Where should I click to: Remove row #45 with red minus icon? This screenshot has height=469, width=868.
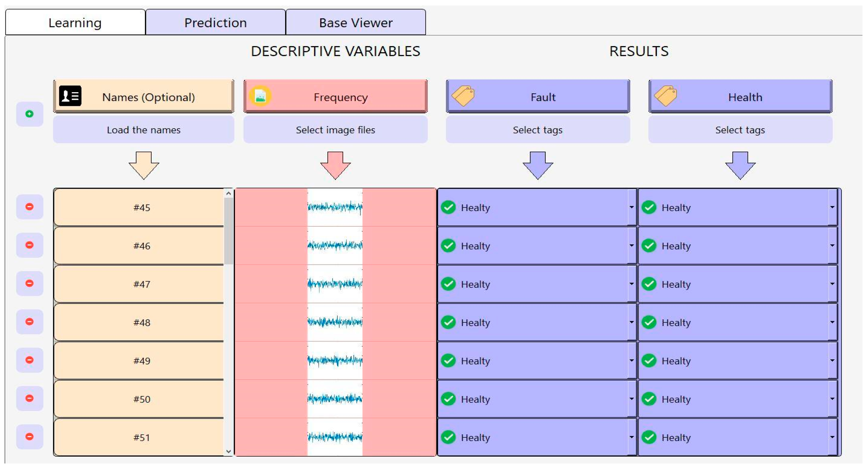30,207
